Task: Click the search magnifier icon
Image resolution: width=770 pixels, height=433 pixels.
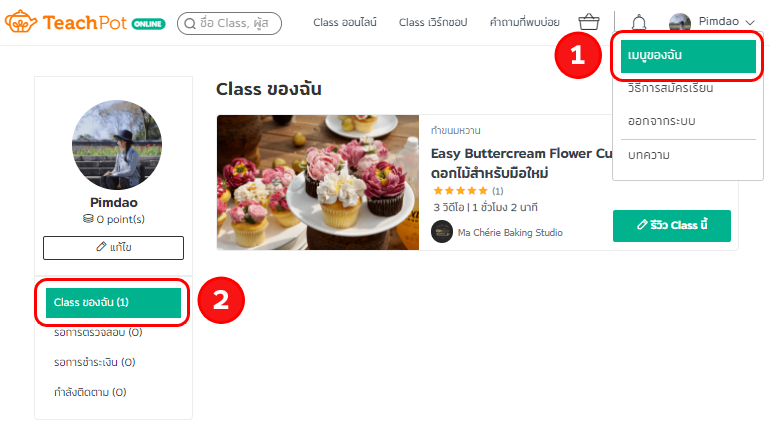Action: point(190,24)
